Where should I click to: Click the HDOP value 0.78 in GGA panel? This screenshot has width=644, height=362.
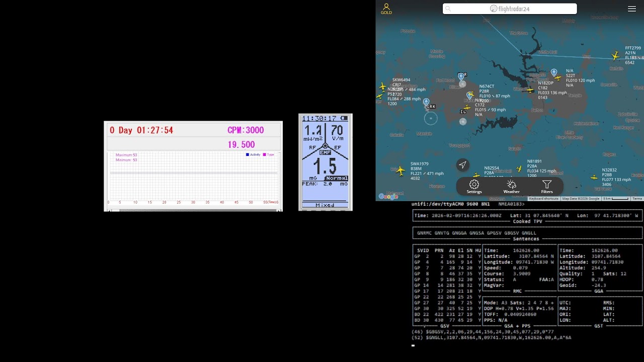tap(597, 280)
